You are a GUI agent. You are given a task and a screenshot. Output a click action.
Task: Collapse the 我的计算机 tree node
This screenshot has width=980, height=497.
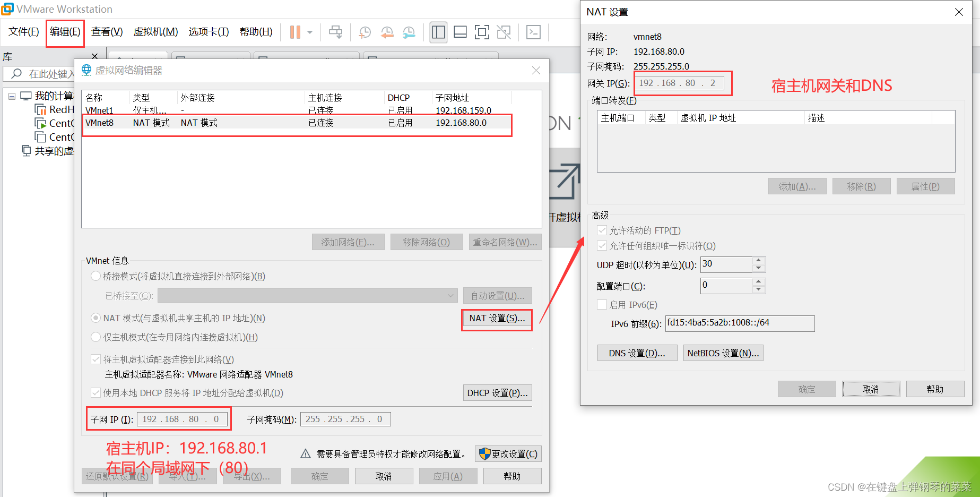pyautogui.click(x=12, y=96)
